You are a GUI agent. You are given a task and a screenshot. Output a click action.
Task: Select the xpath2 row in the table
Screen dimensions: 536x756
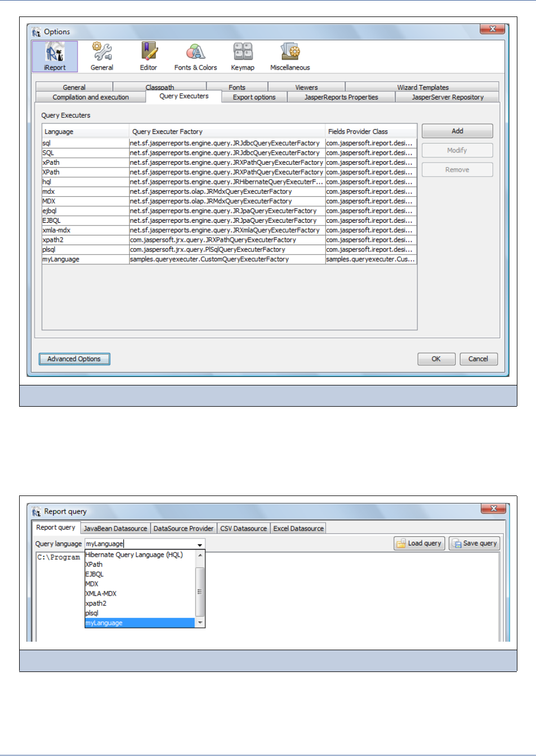[x=229, y=240]
